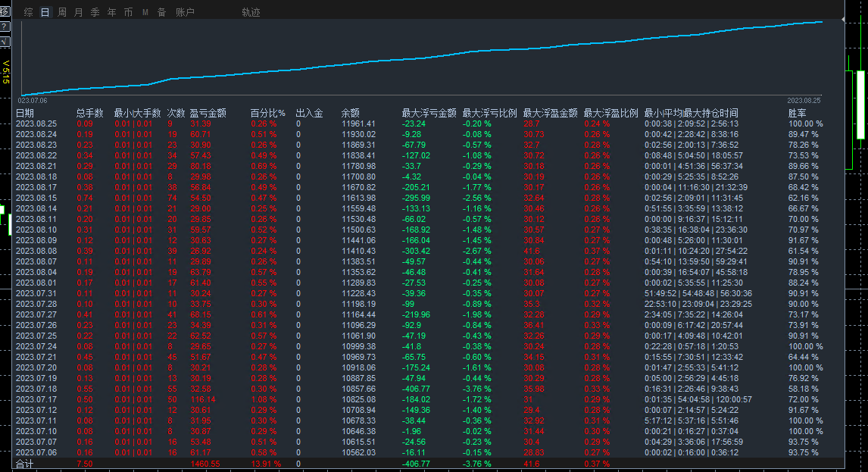The width and height of the screenshot is (868, 472).
Task: Click the 最小|平均|最大持仓时间 column header
Action: pyautogui.click(x=691, y=113)
